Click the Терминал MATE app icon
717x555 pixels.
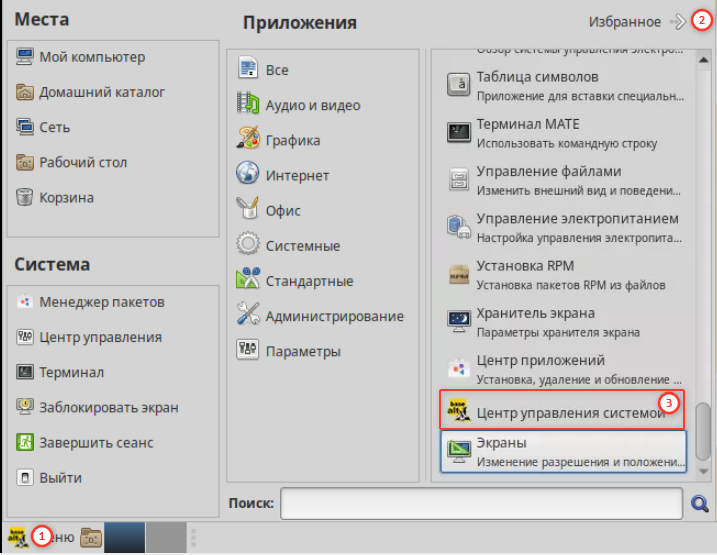tap(459, 133)
